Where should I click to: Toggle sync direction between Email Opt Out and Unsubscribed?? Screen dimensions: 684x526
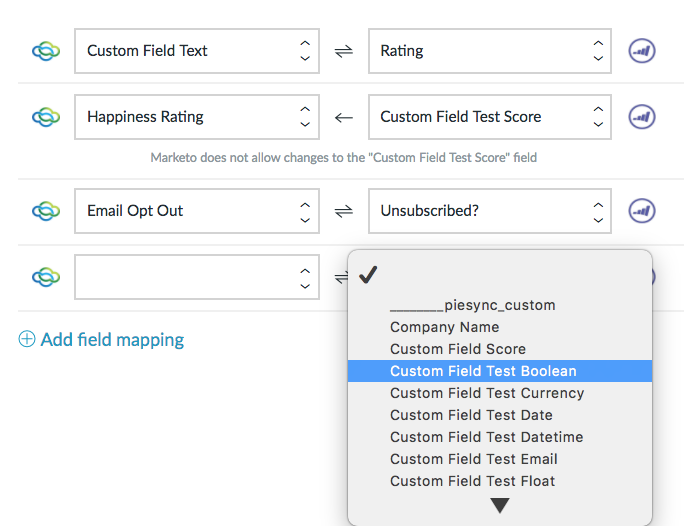pos(344,211)
